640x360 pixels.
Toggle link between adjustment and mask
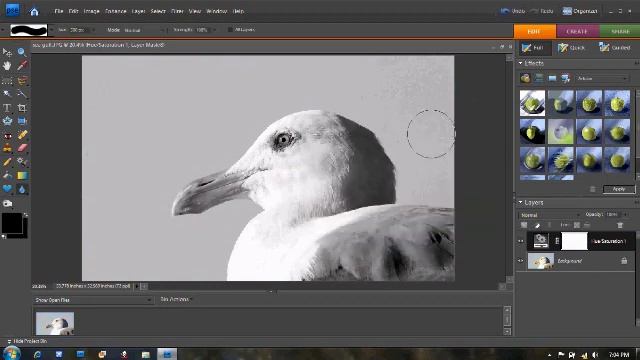[x=557, y=241]
